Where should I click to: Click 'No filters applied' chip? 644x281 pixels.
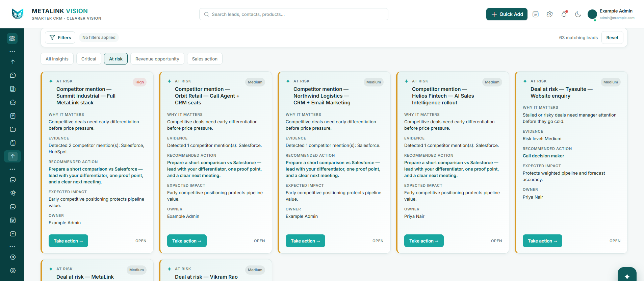[x=99, y=37]
